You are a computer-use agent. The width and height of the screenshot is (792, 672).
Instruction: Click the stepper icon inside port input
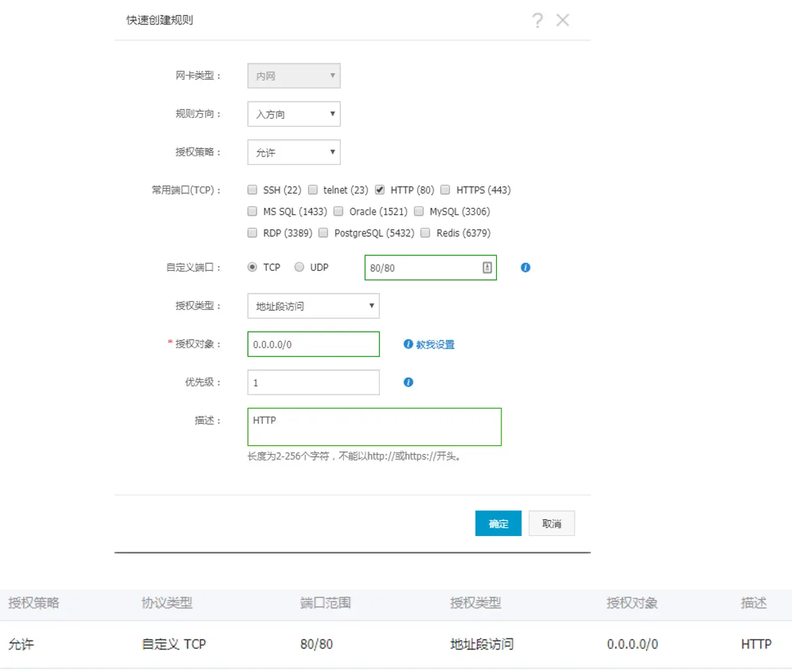coord(487,267)
